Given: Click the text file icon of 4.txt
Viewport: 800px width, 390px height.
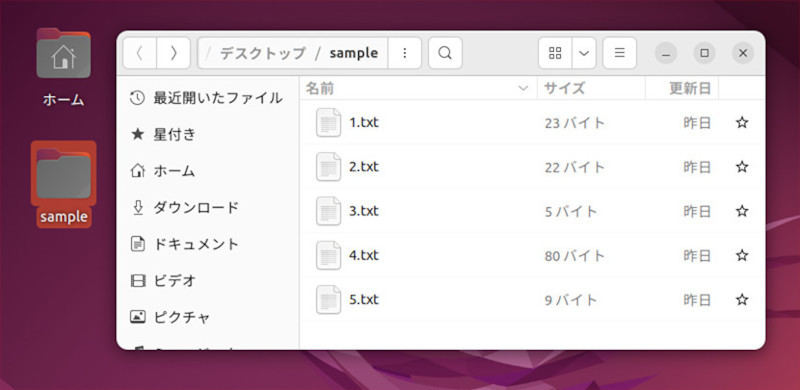Looking at the screenshot, I should click(x=329, y=255).
